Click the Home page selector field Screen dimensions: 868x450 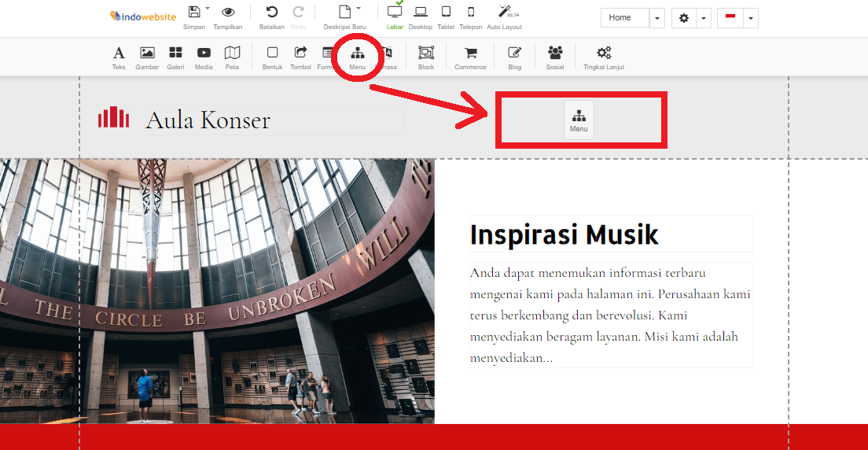click(x=625, y=18)
